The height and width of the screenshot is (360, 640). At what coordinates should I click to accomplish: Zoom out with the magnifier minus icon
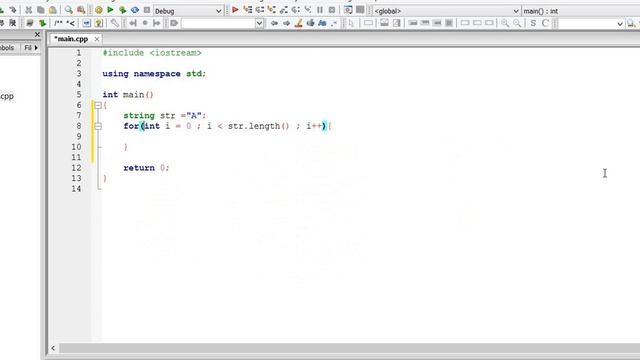click(x=517, y=23)
